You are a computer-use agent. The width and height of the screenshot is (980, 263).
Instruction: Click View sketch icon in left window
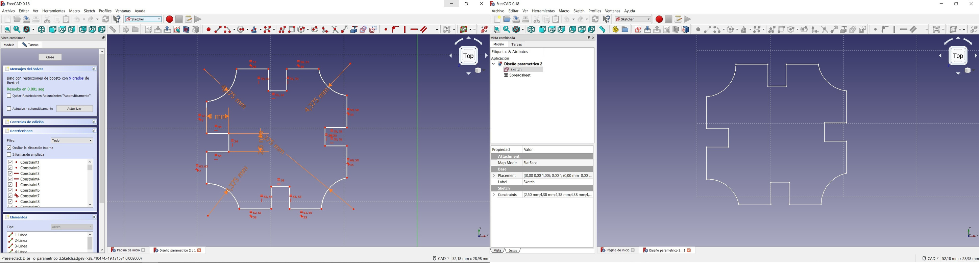pos(177,29)
